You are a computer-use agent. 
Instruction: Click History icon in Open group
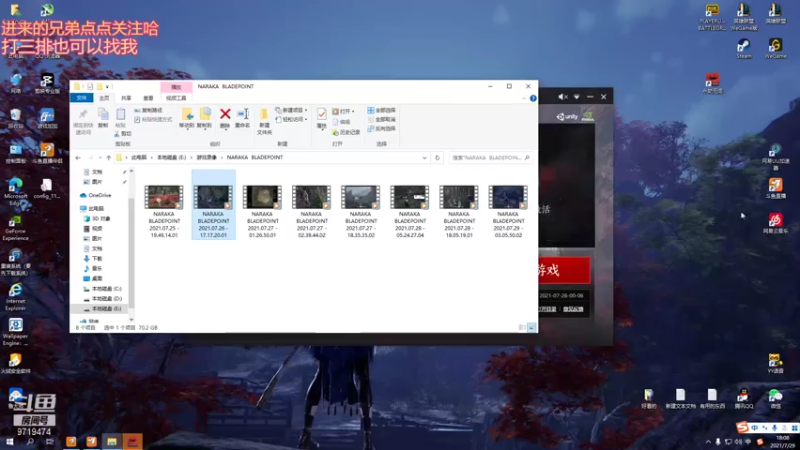[346, 132]
